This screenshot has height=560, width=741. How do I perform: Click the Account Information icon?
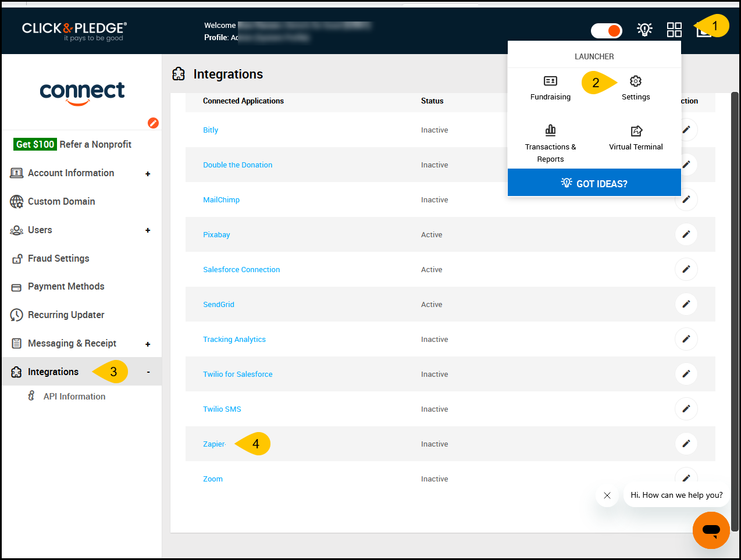[17, 173]
